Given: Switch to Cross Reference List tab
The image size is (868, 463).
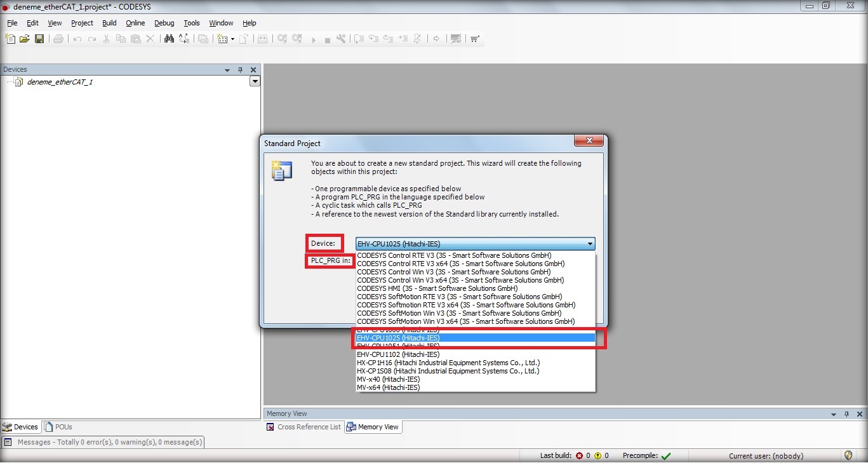Looking at the screenshot, I should click(304, 427).
